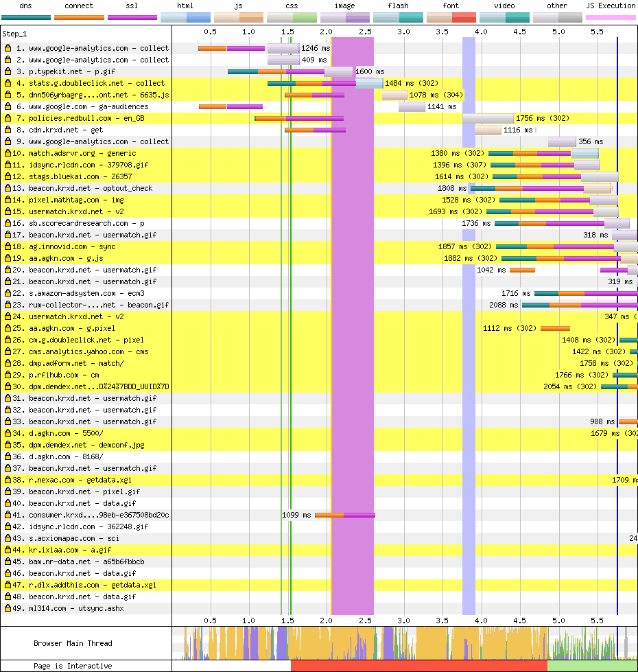Click the beacon.krxd.net pixel.gif label
This screenshot has height=672, width=638.
(84, 491)
